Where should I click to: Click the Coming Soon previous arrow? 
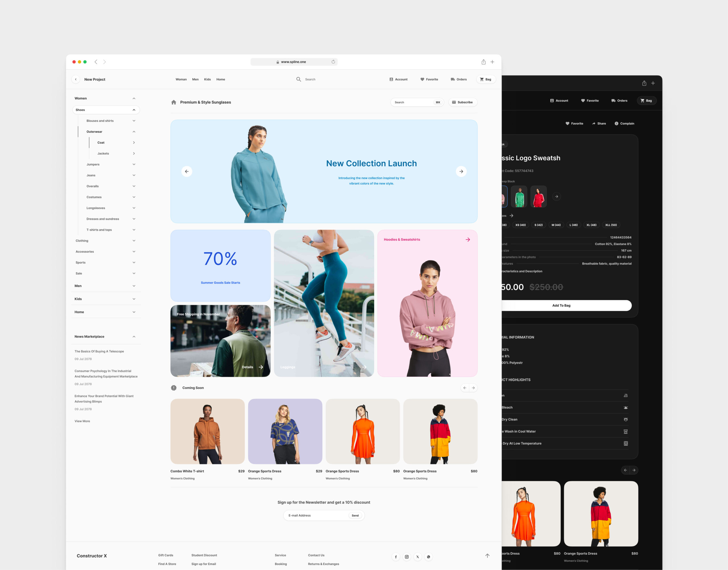coord(465,388)
